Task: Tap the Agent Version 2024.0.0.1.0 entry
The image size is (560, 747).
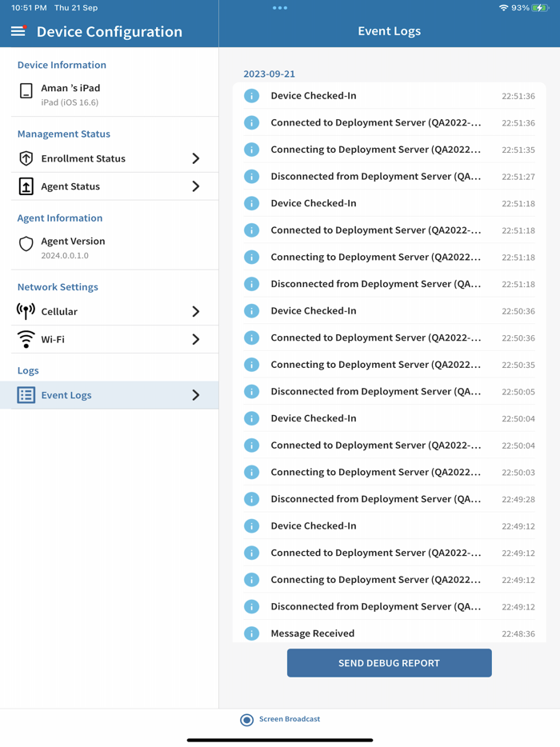Action: pos(110,248)
